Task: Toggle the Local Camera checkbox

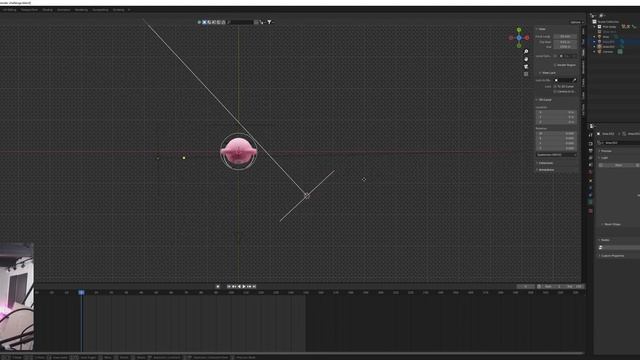Action: (x=556, y=56)
